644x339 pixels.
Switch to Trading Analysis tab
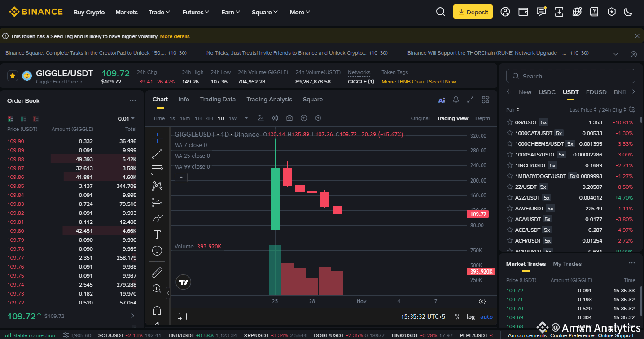[269, 100]
